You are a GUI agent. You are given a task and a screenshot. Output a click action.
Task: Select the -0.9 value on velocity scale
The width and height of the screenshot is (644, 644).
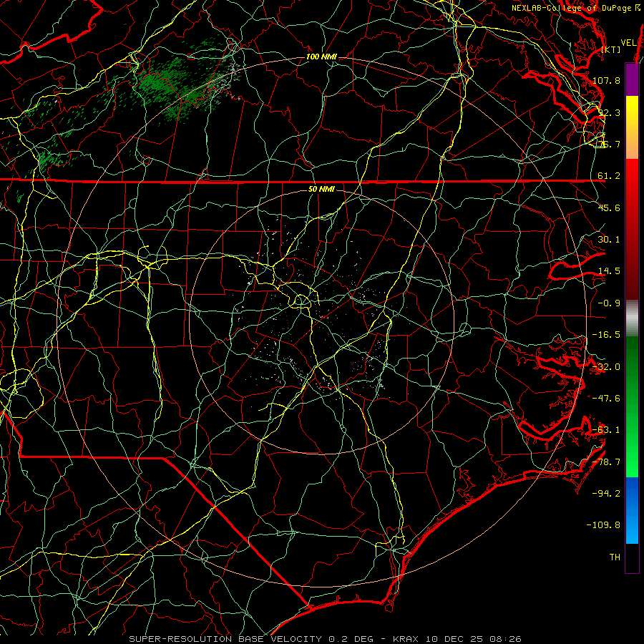(609, 303)
